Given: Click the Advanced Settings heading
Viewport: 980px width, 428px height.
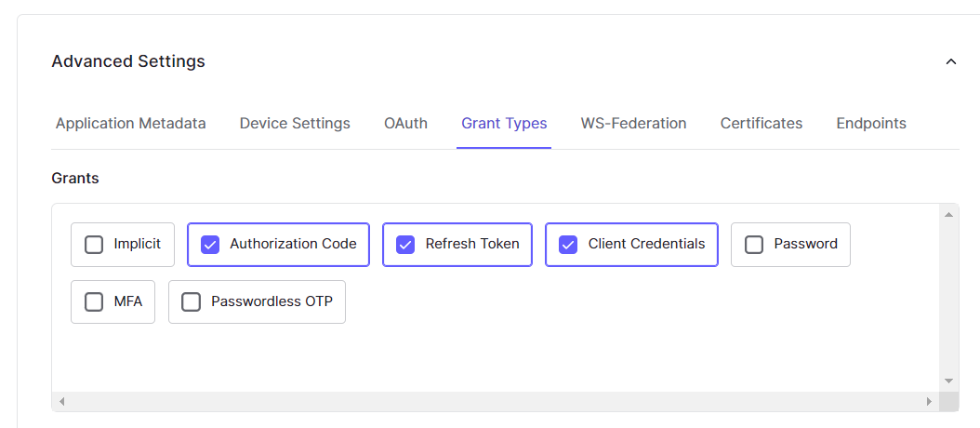Looking at the screenshot, I should [x=128, y=61].
